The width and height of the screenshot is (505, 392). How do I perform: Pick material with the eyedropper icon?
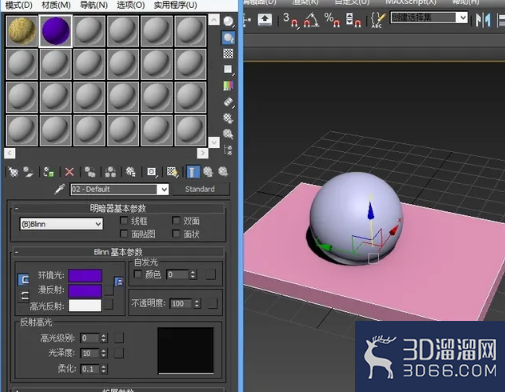(60, 189)
